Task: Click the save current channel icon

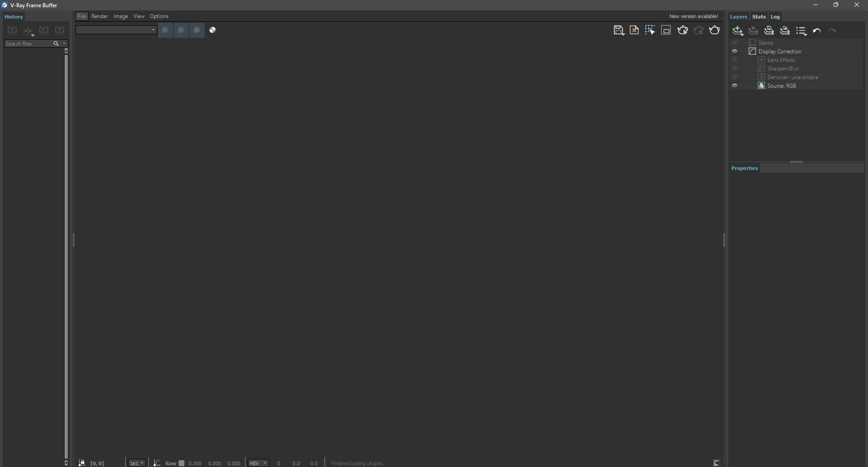Action: click(619, 30)
